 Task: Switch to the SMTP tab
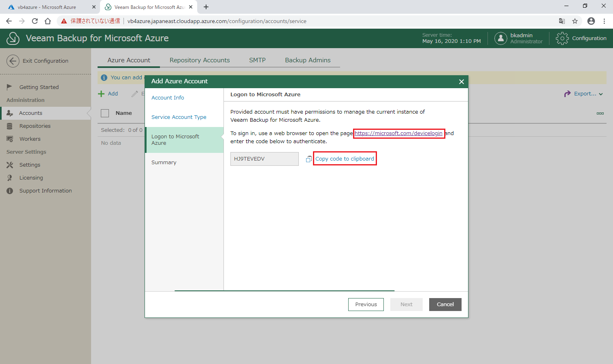tap(257, 60)
